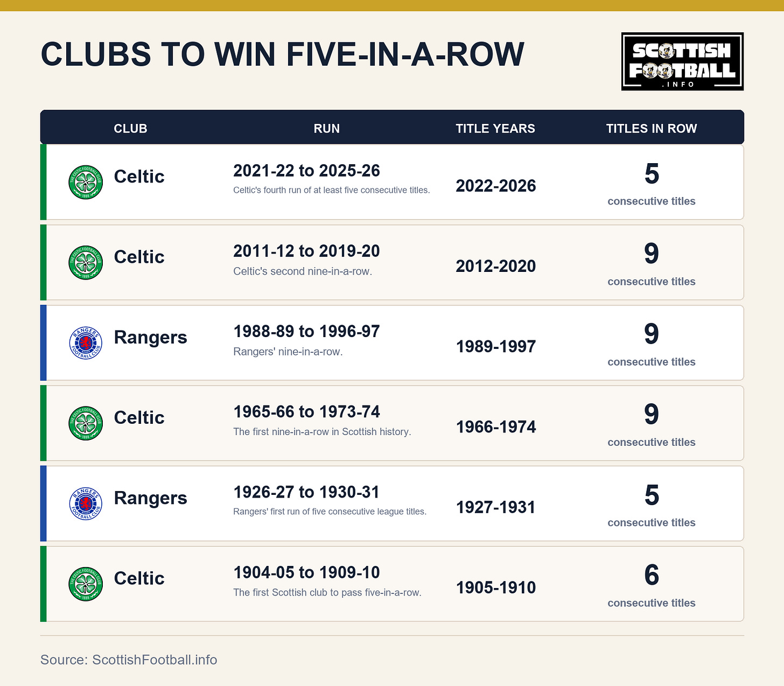The height and width of the screenshot is (686, 784).
Task: Click Rangers name in 1988-89 row
Action: click(151, 337)
